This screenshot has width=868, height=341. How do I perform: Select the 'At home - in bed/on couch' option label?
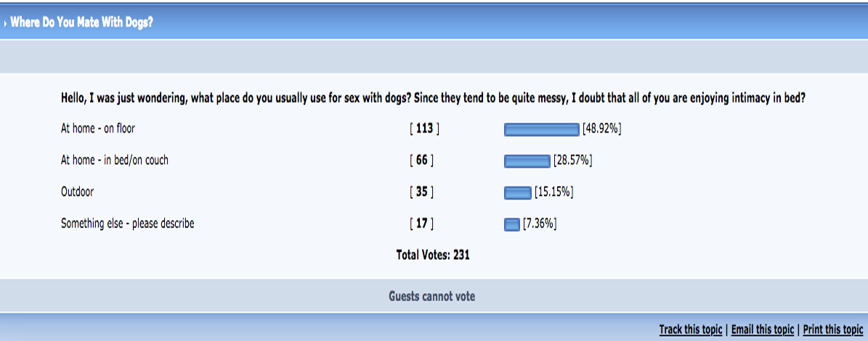coord(115,161)
